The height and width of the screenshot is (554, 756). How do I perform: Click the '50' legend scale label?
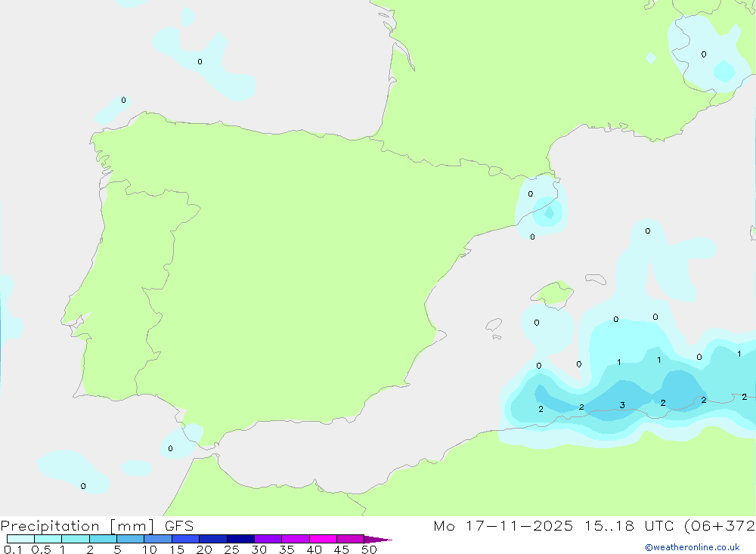coord(369,549)
